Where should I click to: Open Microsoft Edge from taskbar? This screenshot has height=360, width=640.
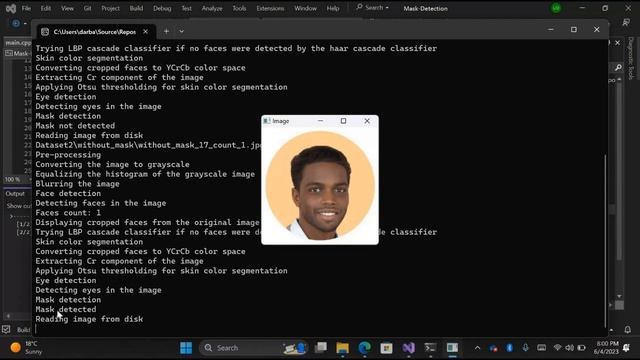point(364,348)
